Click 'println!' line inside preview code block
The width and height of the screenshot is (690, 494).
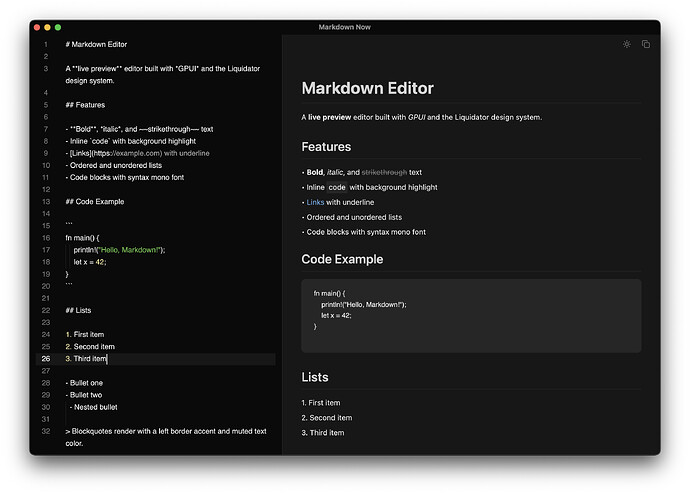[x=363, y=305]
